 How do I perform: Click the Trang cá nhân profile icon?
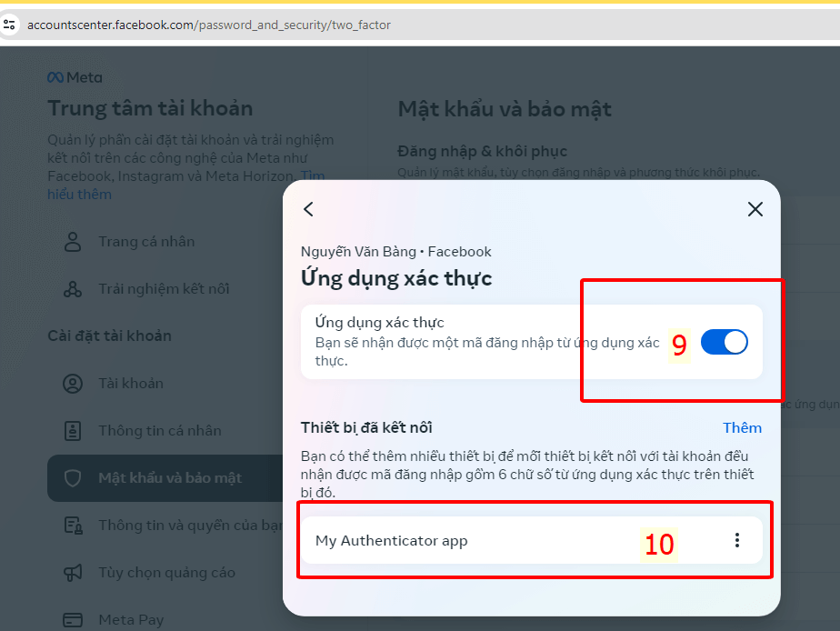(73, 242)
